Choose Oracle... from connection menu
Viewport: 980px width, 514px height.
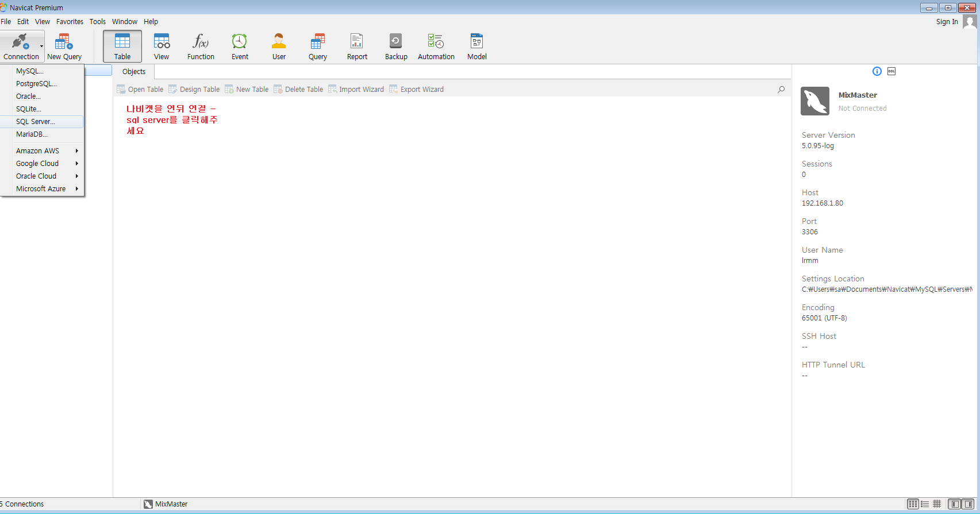click(x=42, y=96)
